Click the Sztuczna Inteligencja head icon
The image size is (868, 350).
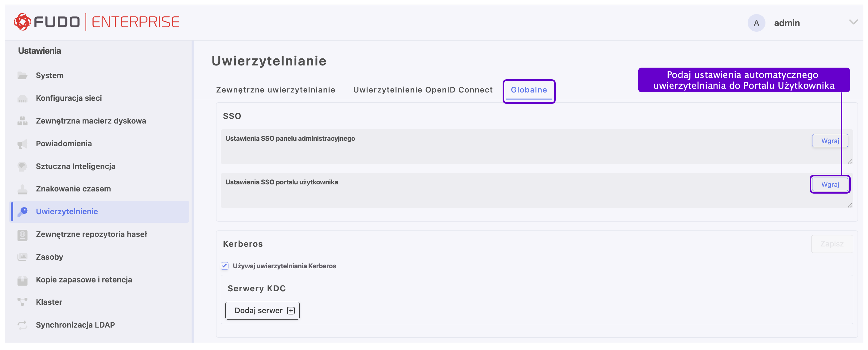pyautogui.click(x=22, y=166)
